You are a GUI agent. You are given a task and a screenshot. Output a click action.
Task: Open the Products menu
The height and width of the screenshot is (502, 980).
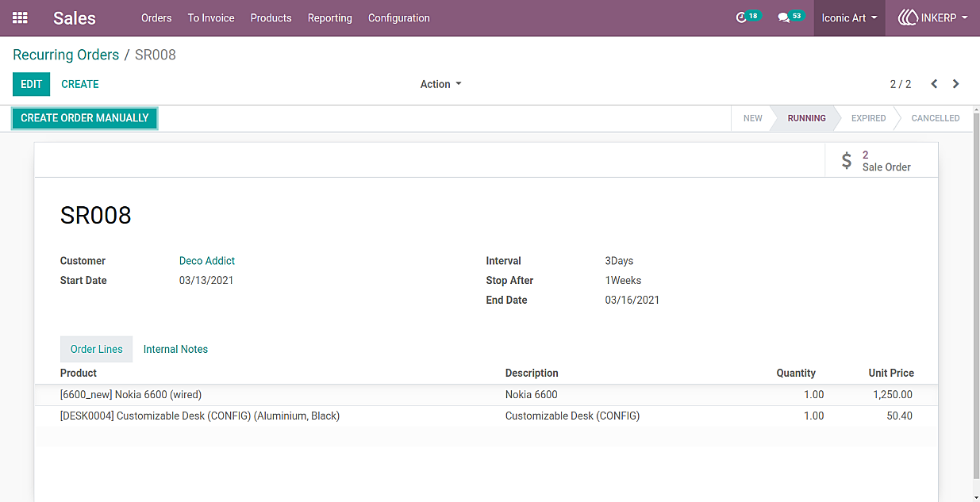click(271, 17)
